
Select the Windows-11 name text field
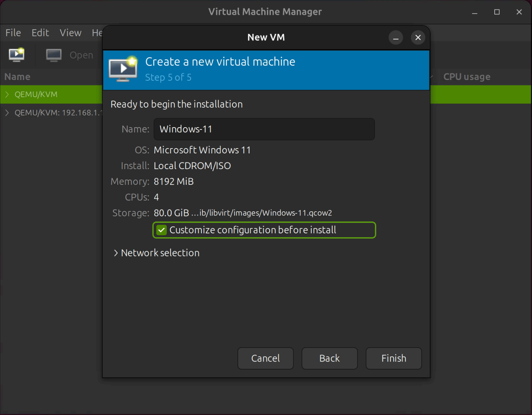(x=264, y=129)
